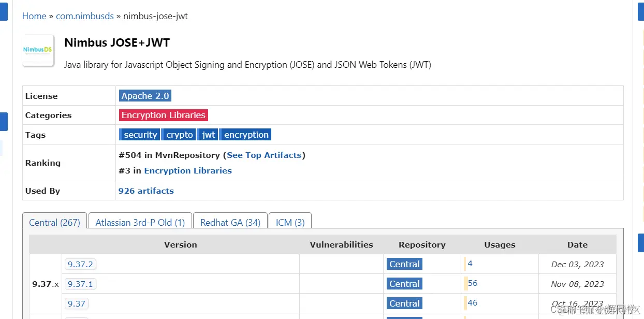Open the Apache 2.0 license badge
The width and height of the screenshot is (644, 319).
[145, 95]
